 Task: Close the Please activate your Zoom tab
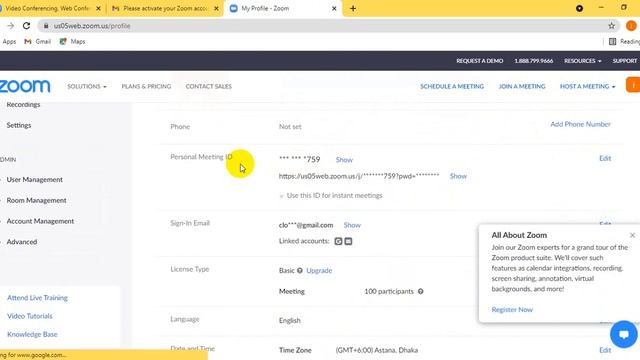216,8
